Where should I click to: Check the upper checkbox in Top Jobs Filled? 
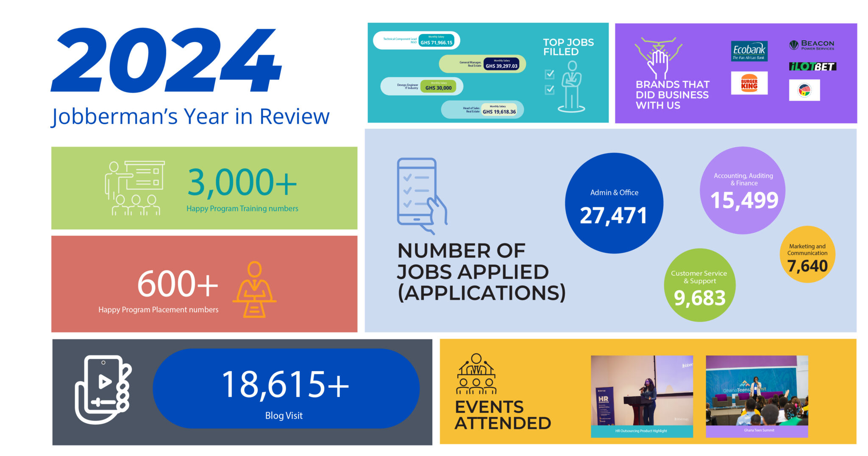[x=549, y=73]
